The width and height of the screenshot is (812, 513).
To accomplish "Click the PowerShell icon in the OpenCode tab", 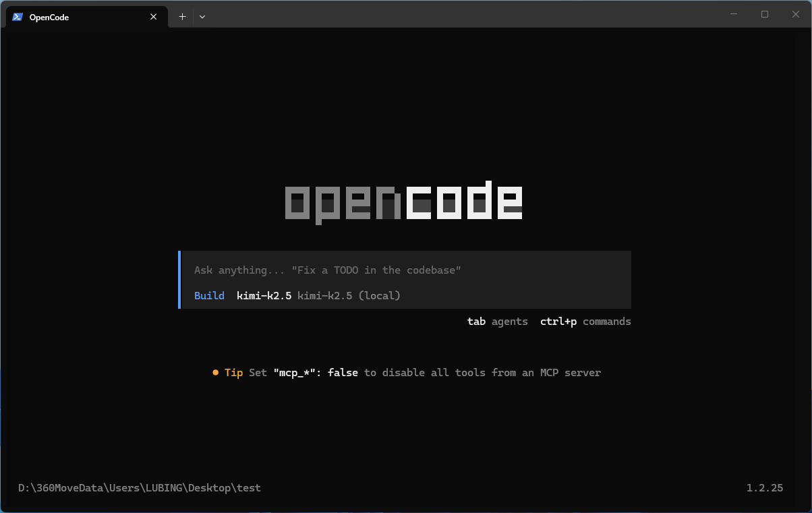I will point(18,17).
